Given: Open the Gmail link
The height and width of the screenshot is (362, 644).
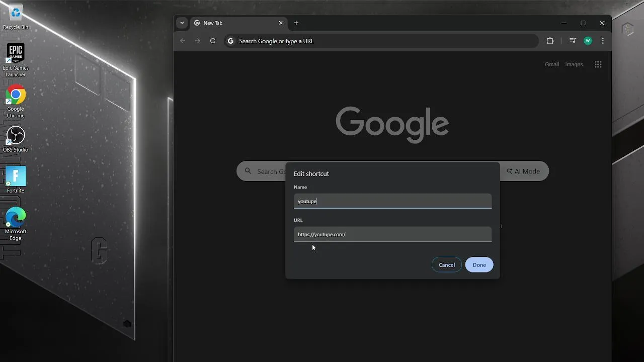Looking at the screenshot, I should click(552, 64).
